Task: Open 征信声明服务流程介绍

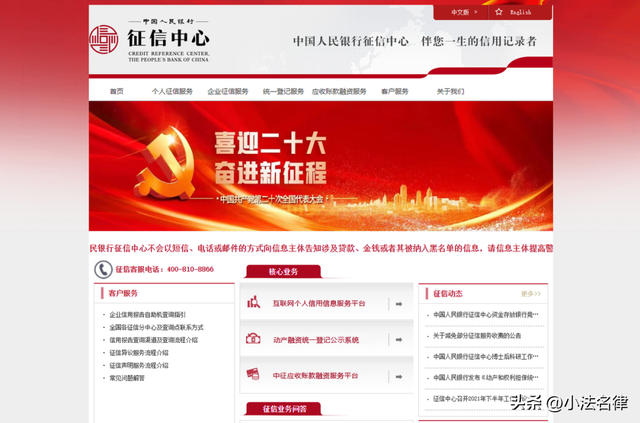Action: point(139,365)
